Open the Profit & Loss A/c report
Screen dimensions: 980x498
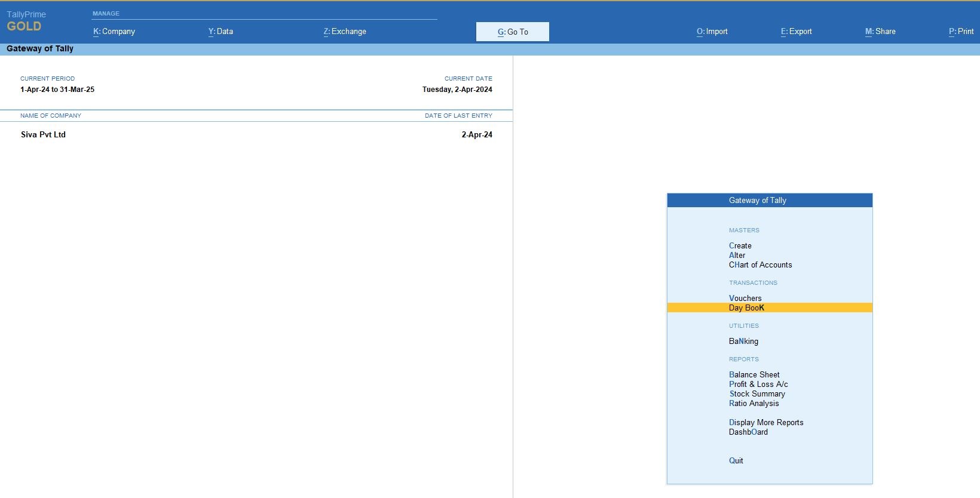758,384
